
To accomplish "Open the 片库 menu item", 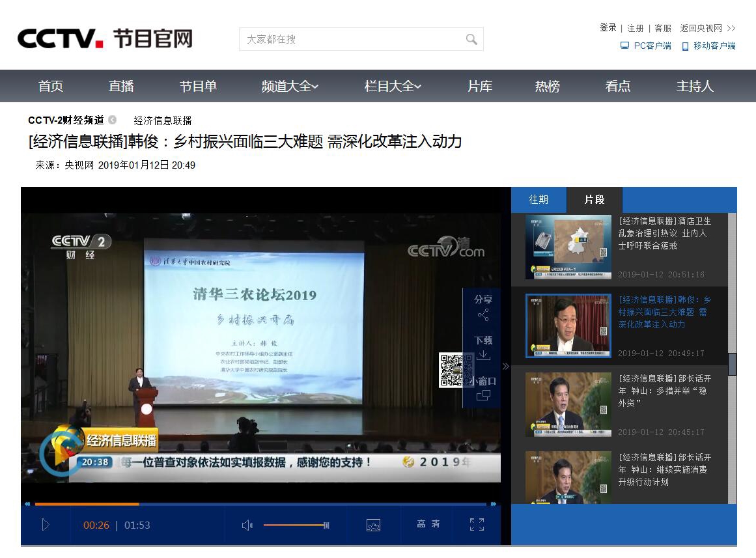I will click(480, 87).
